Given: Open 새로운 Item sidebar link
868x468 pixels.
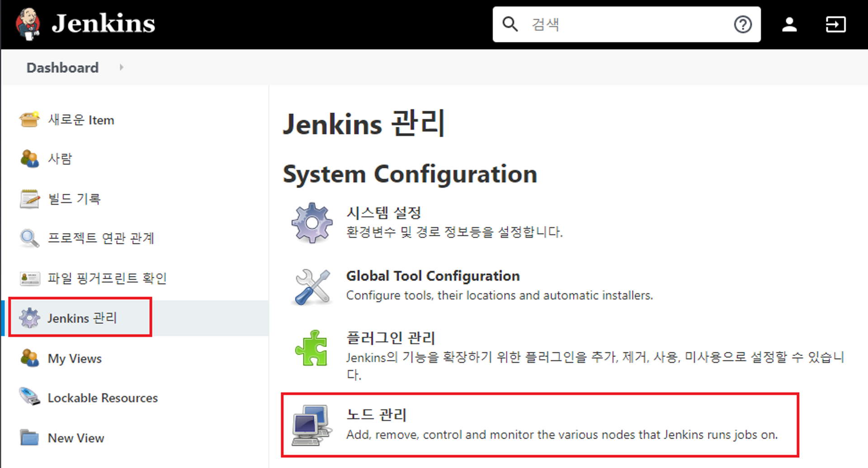Looking at the screenshot, I should click(81, 120).
